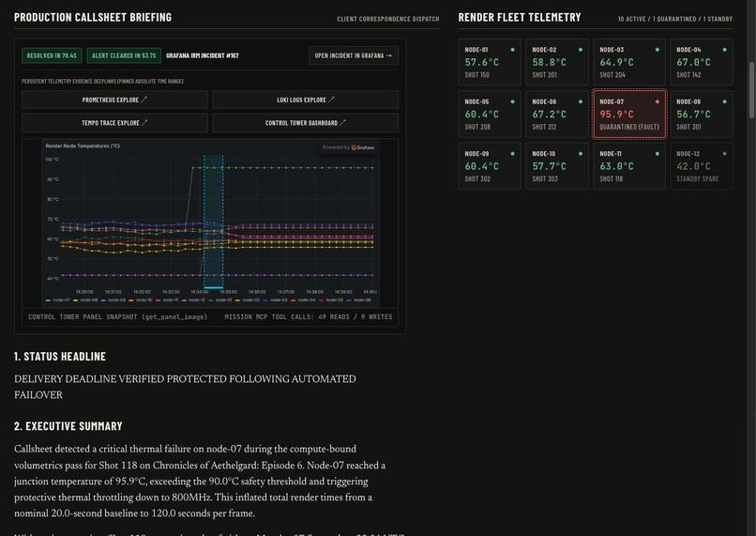The image size is (756, 536).
Task: Click the highlighted incident window in the chart
Action: point(213,222)
